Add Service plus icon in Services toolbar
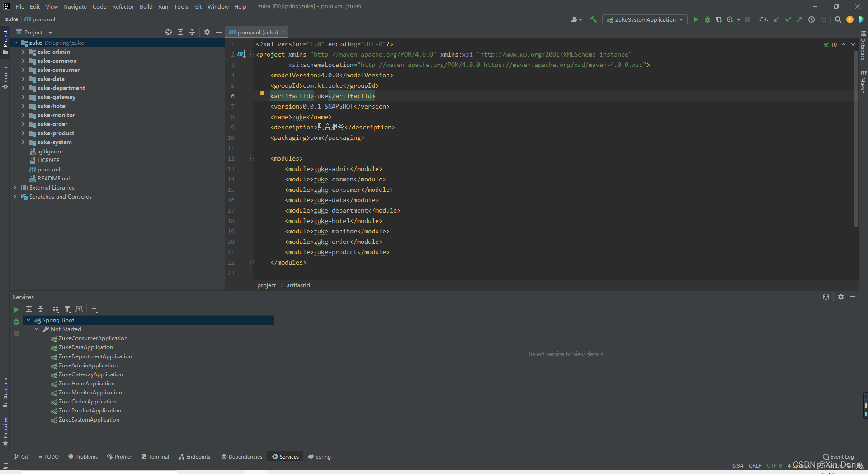Screen dimensions: 868x474 tap(94, 309)
